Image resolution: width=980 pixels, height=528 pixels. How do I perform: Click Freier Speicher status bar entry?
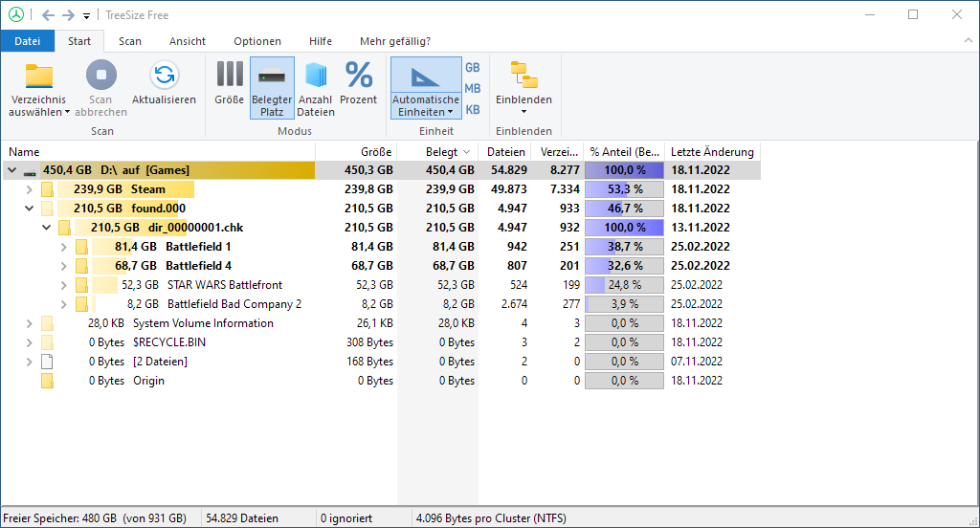(x=95, y=518)
